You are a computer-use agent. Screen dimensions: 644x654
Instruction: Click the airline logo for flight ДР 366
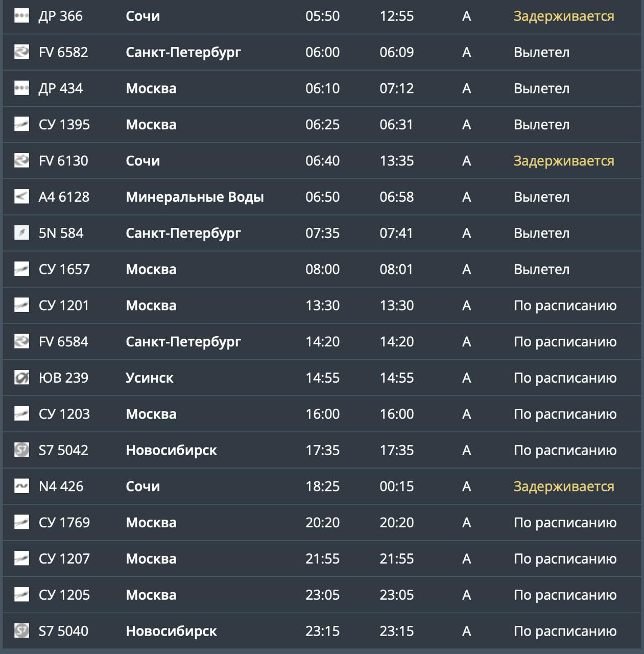[21, 16]
